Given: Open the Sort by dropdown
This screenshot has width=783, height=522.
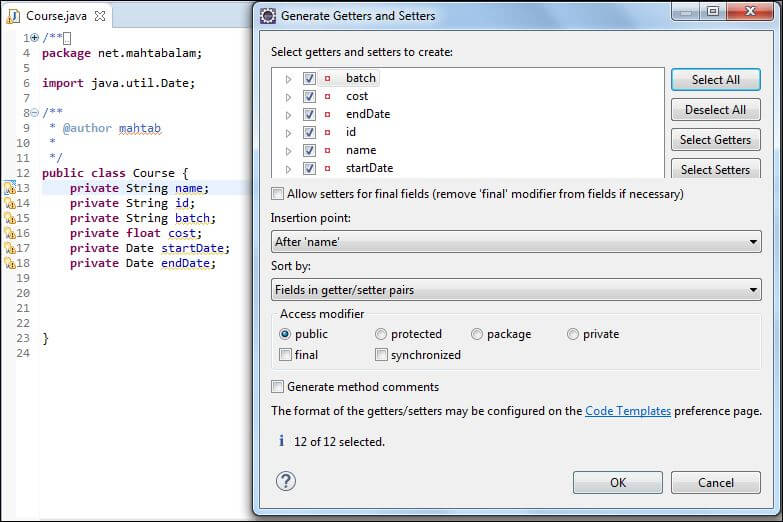Looking at the screenshot, I should coord(516,290).
